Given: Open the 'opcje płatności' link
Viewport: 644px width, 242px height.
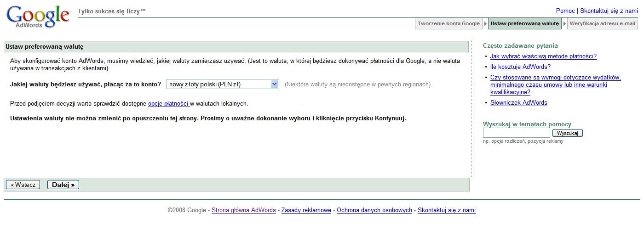Looking at the screenshot, I should pos(169,104).
